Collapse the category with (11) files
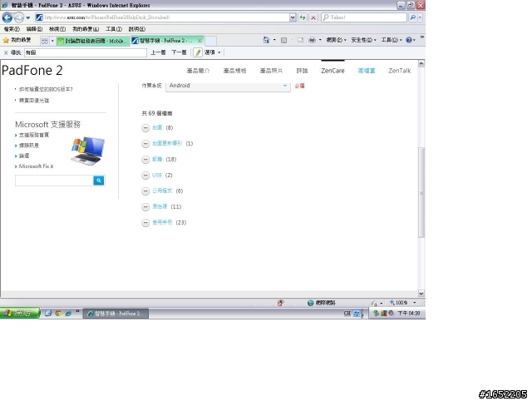 (145, 207)
